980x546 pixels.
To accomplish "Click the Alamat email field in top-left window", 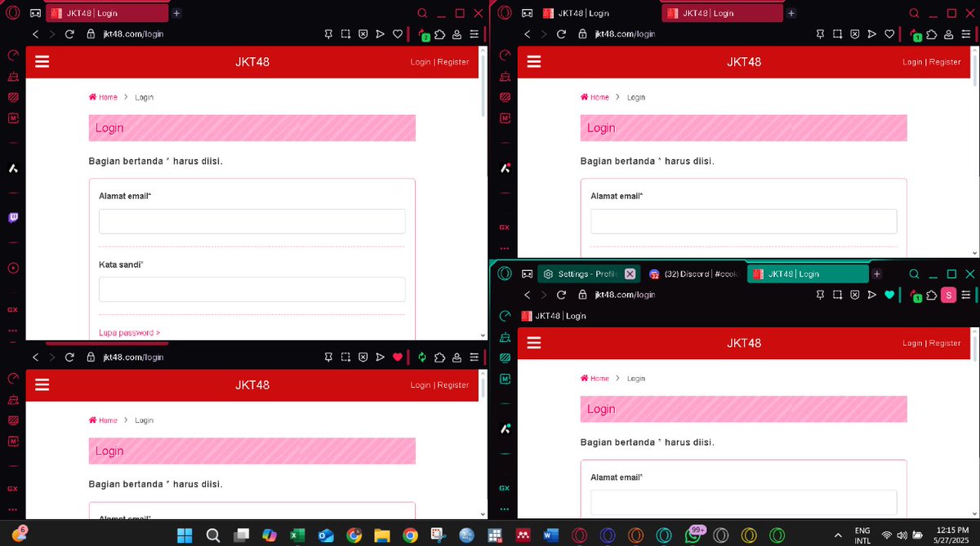I will tap(252, 221).
